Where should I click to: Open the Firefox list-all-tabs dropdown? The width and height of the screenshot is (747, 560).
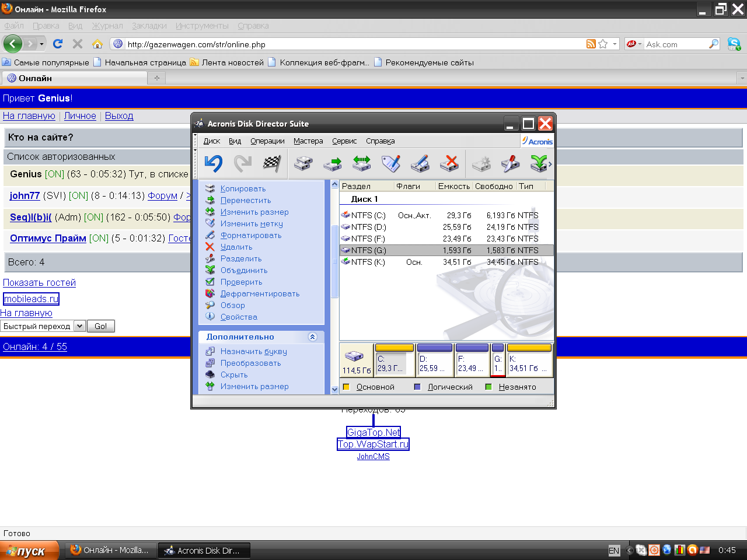[742, 78]
